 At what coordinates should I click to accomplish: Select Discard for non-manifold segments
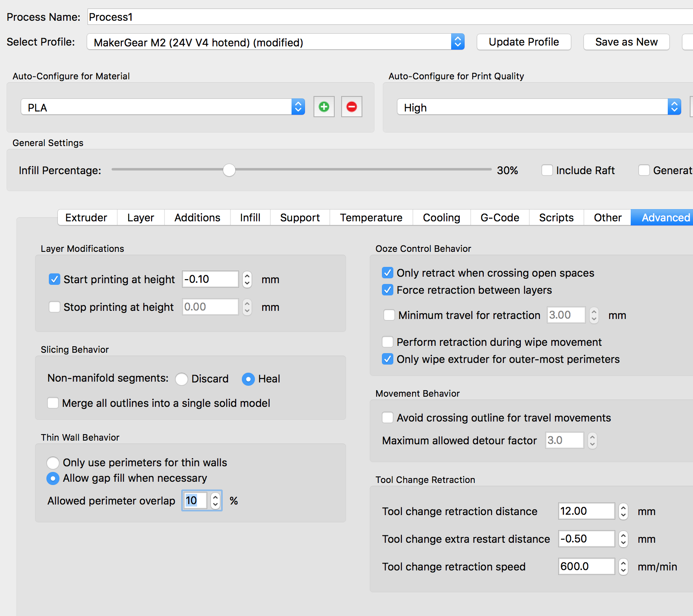click(182, 379)
